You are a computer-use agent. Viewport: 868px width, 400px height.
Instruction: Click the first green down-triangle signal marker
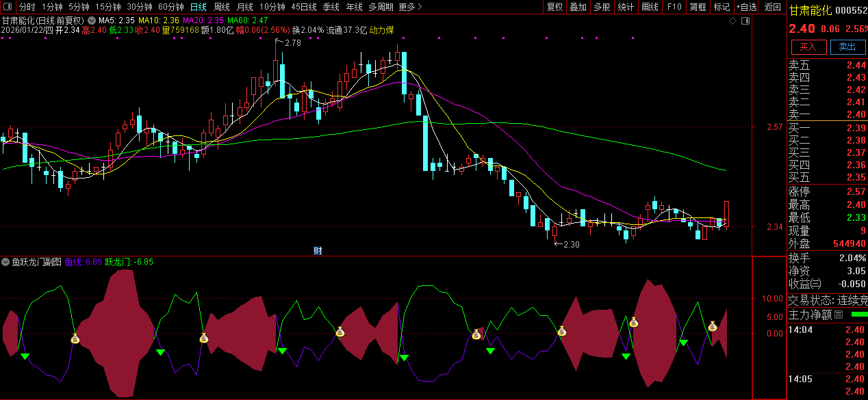25,356
